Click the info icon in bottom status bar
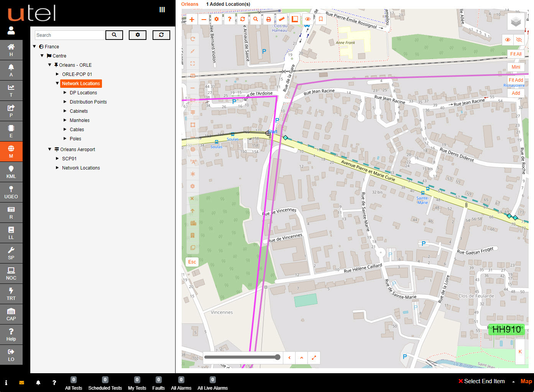The image size is (534, 392). [x=6, y=382]
